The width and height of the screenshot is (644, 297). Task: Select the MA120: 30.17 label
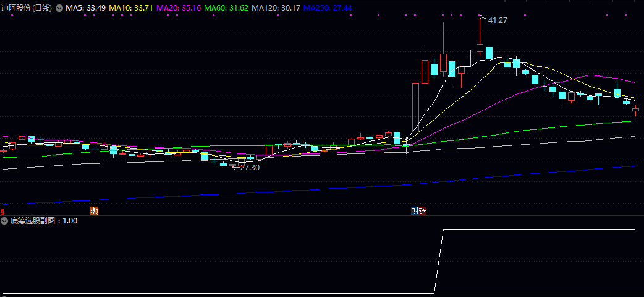coord(276,8)
